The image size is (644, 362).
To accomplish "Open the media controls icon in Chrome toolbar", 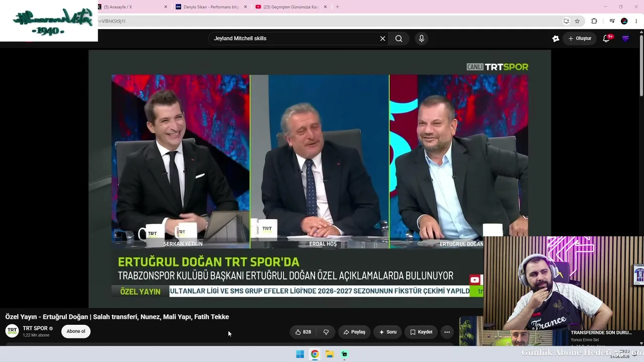I will pos(612,21).
